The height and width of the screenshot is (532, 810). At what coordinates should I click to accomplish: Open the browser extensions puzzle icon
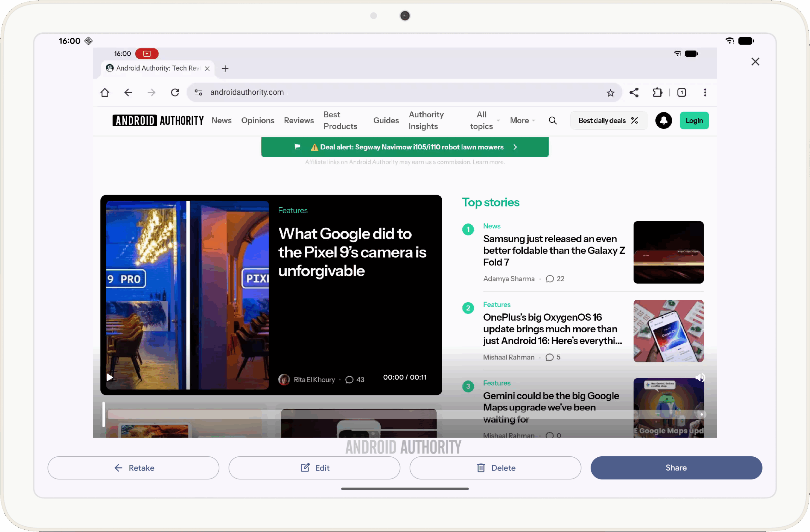[x=657, y=92]
